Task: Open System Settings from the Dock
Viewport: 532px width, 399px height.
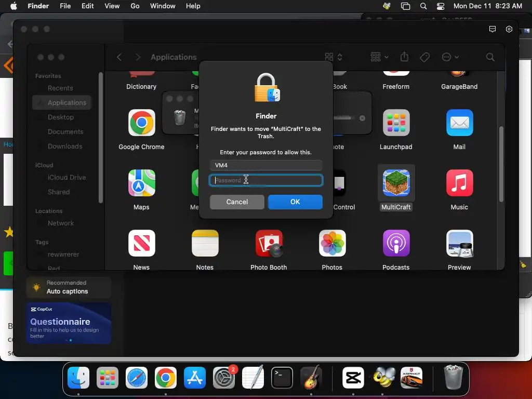Action: click(x=224, y=377)
